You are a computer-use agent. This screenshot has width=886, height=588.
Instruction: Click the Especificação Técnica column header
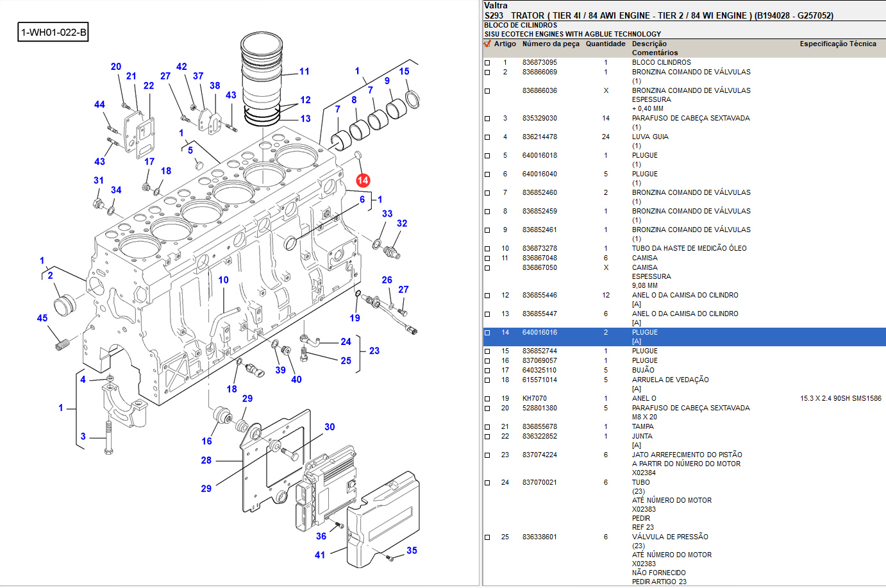coord(837,44)
